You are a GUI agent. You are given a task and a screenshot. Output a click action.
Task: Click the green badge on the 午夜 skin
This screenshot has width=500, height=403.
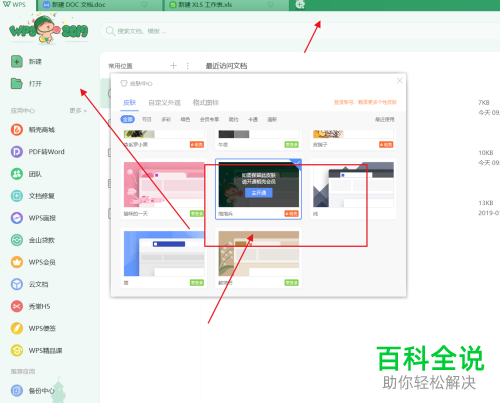point(291,144)
